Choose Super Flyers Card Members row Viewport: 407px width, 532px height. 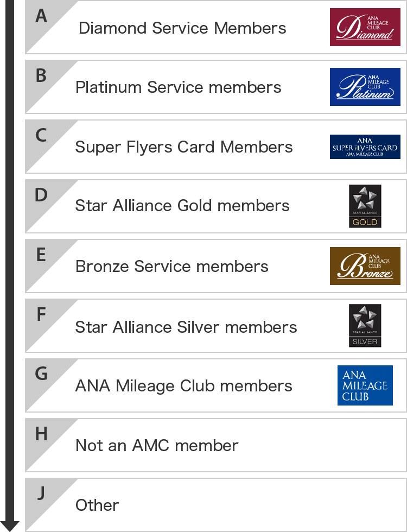click(x=184, y=147)
